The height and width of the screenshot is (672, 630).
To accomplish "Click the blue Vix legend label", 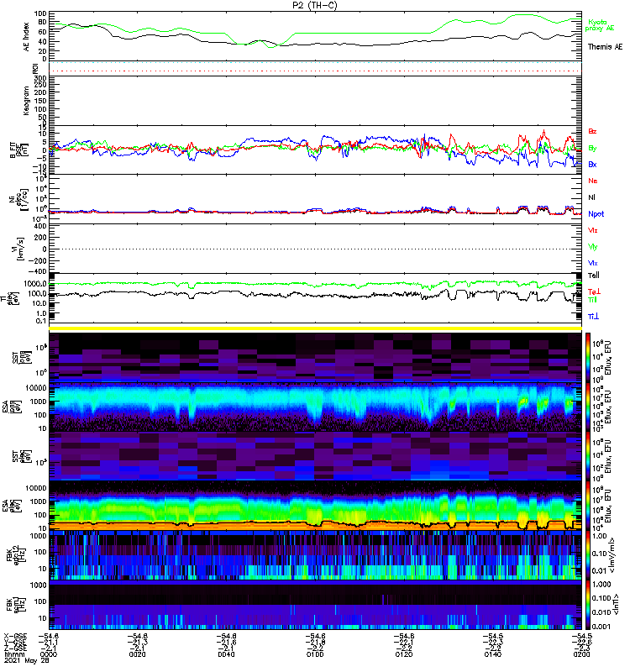I will [x=593, y=264].
